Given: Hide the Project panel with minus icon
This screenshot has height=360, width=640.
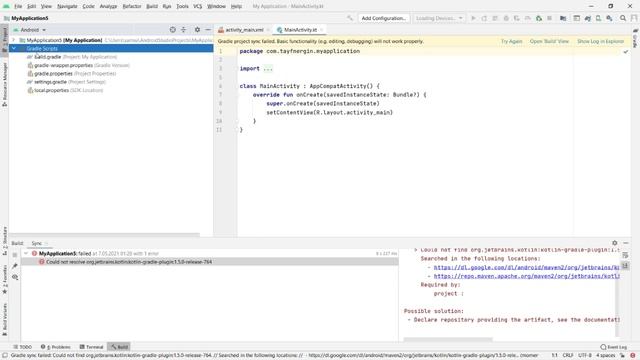Looking at the screenshot, I should point(208,30).
